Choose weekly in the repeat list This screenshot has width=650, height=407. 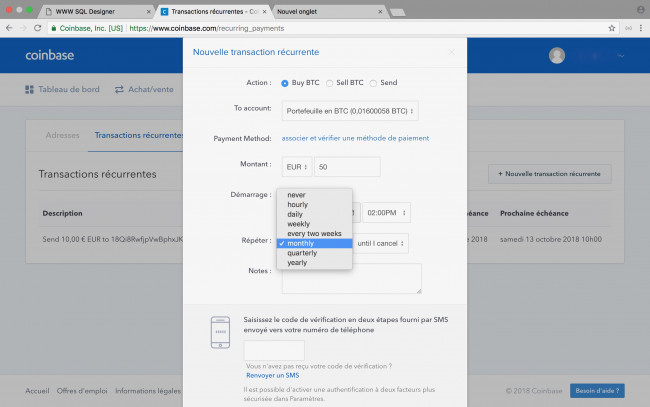click(x=314, y=224)
